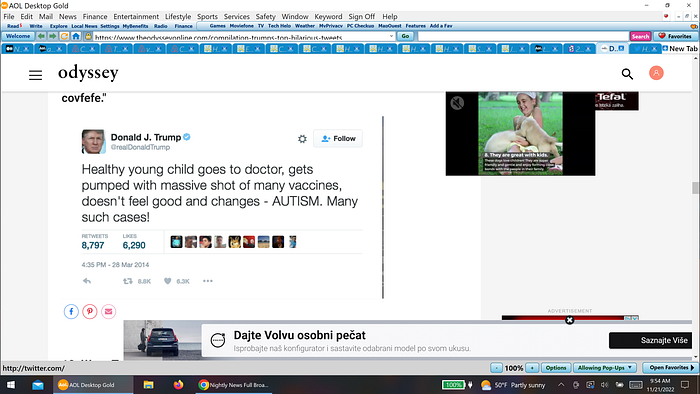Viewport: 700px width, 394px height.
Task: Expand the URL address bar dropdown arrow
Action: pos(391,36)
